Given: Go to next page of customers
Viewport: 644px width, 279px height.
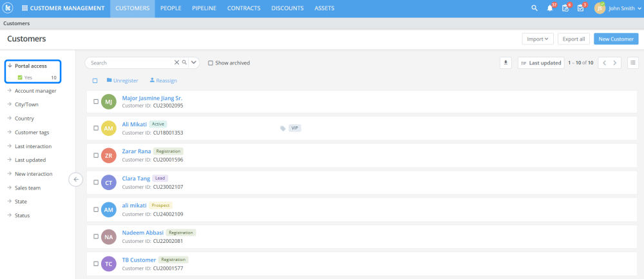Looking at the screenshot, I should [615, 63].
